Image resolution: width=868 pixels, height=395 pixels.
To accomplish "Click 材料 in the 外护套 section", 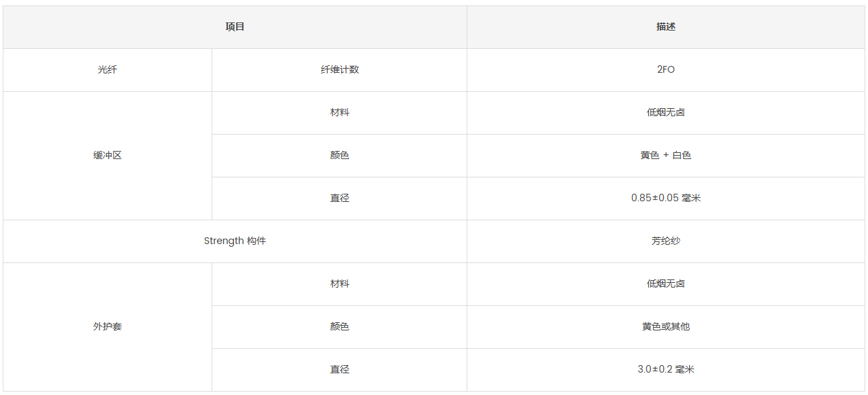I will coord(339,284).
